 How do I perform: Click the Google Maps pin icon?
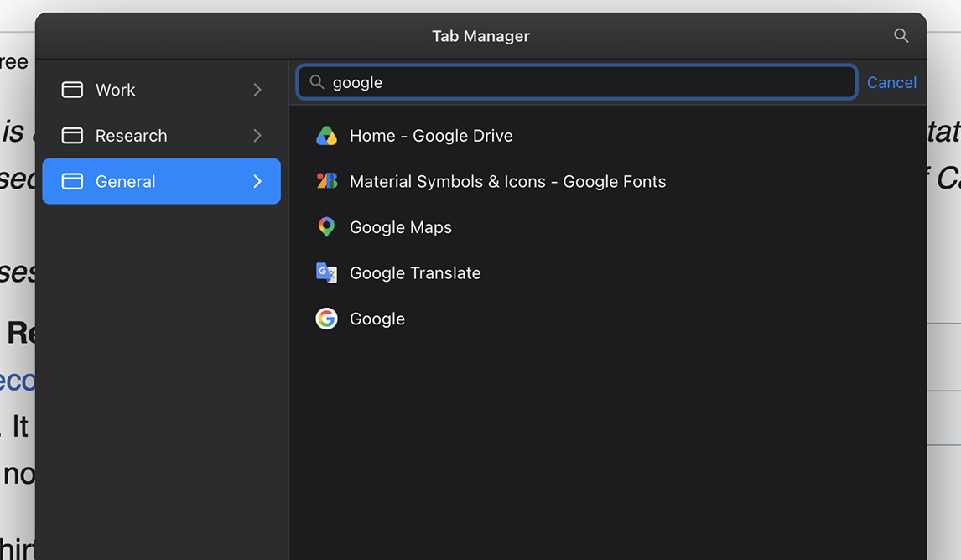[327, 226]
